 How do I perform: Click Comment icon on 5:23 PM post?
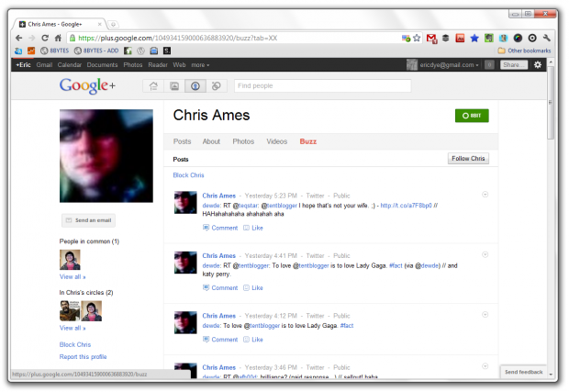coord(206,228)
